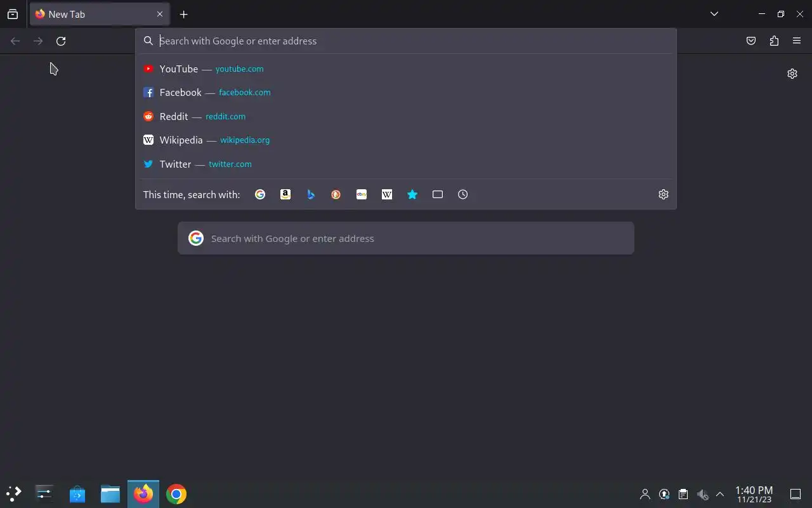The width and height of the screenshot is (812, 508).
Task: Select the New Tab tab
Action: click(100, 14)
